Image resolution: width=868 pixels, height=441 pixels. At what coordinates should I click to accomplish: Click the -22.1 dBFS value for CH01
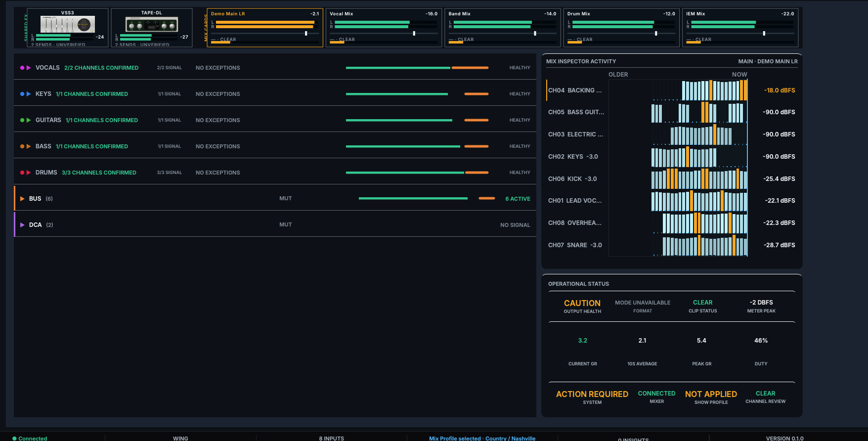tap(780, 201)
